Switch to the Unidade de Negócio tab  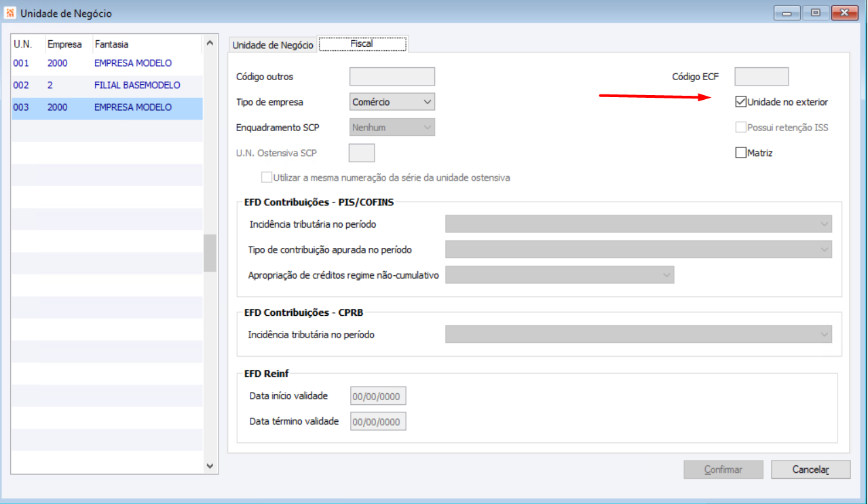[x=273, y=45]
